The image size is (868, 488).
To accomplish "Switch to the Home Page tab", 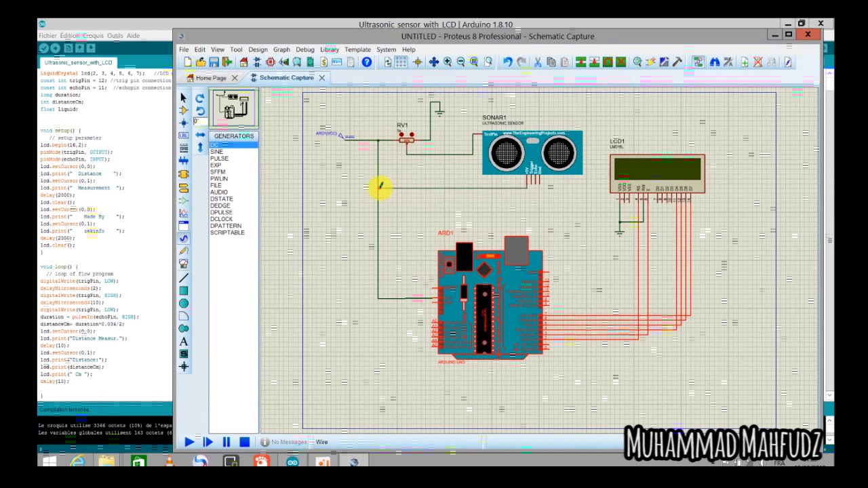I will [211, 78].
